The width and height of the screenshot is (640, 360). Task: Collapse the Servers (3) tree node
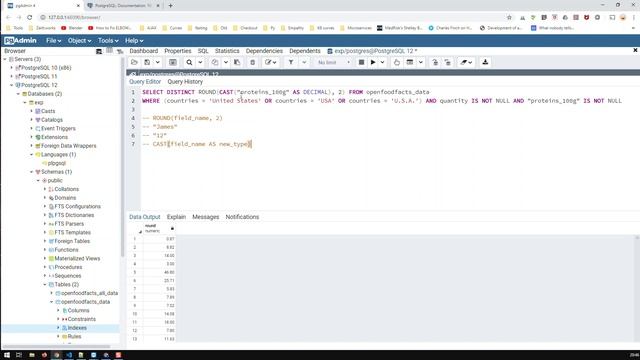point(5,59)
